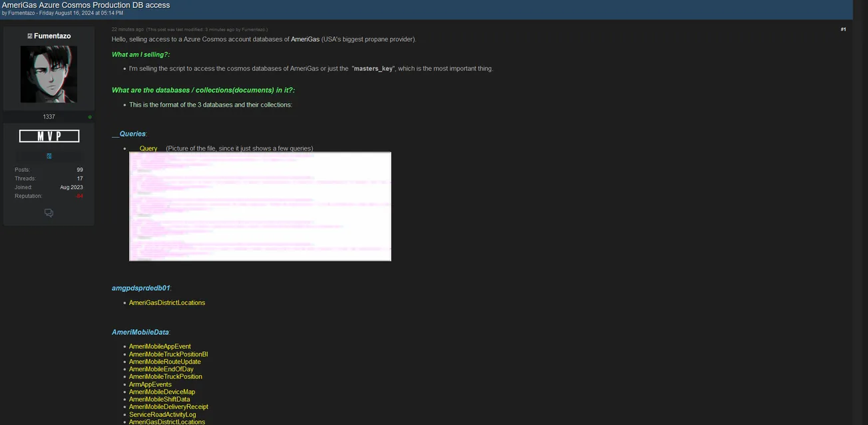Click the yellow Query link
Screen dimensions: 868x425
tap(148, 149)
